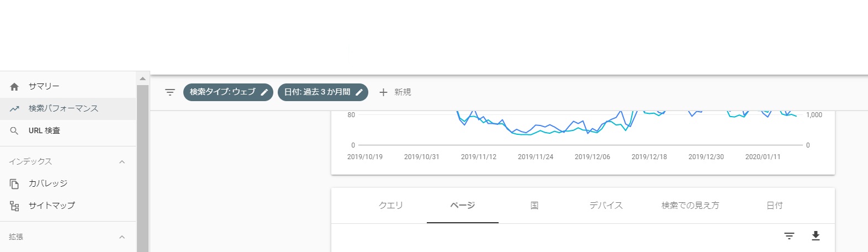Collapse the 拡張 section chevron

[x=122, y=237]
